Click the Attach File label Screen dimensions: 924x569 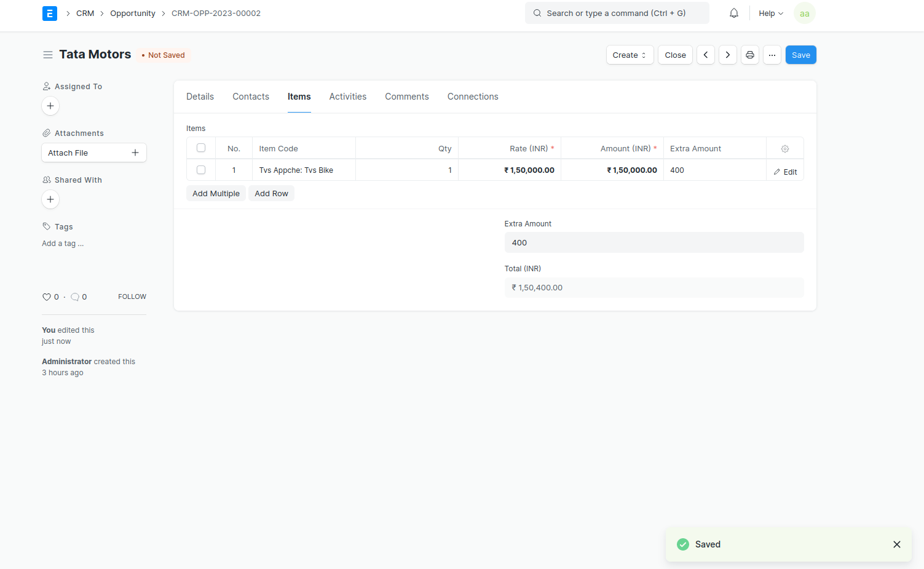[68, 153]
